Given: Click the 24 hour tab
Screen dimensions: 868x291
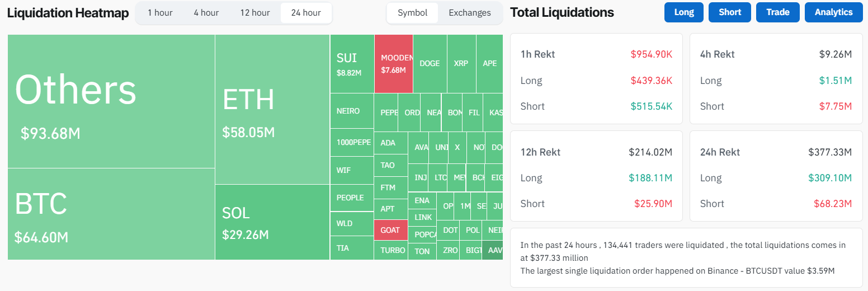Looking at the screenshot, I should point(306,13).
